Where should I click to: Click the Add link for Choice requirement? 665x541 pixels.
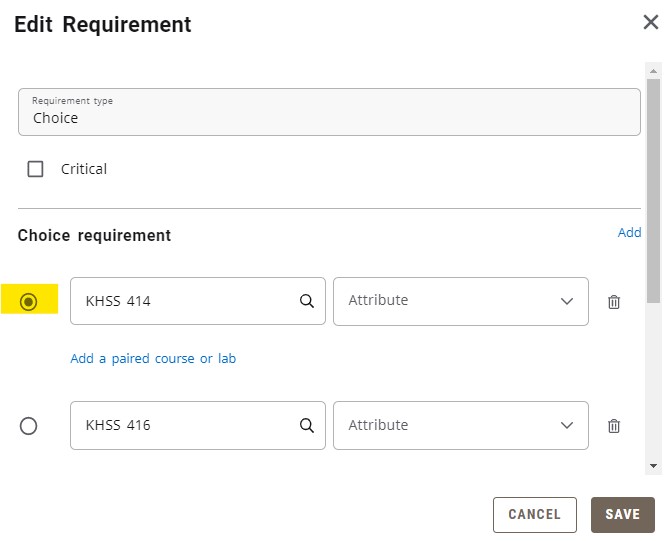coord(629,232)
